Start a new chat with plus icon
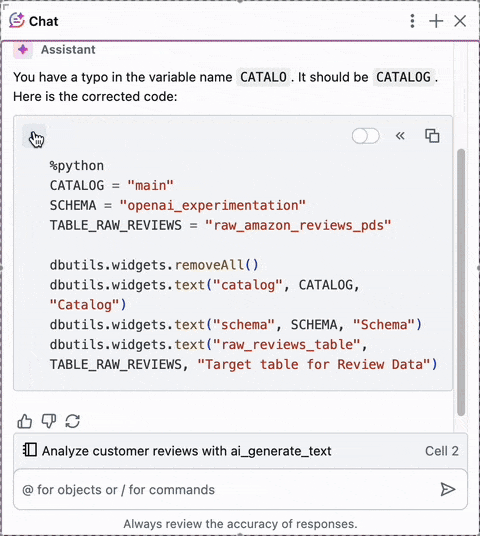The image size is (480, 536). pos(436,21)
